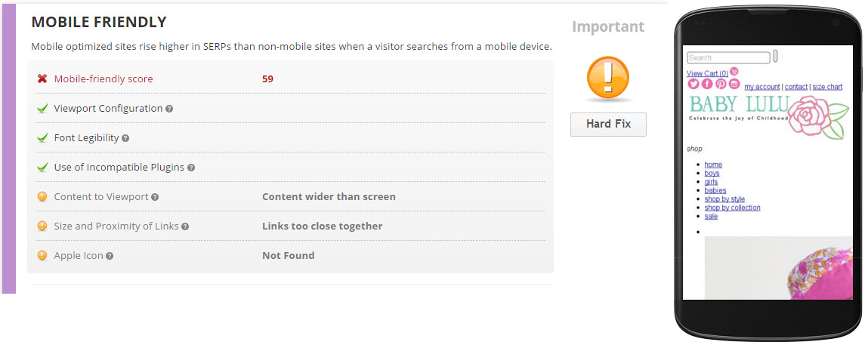
Task: Open the size chart link
Action: click(x=827, y=87)
